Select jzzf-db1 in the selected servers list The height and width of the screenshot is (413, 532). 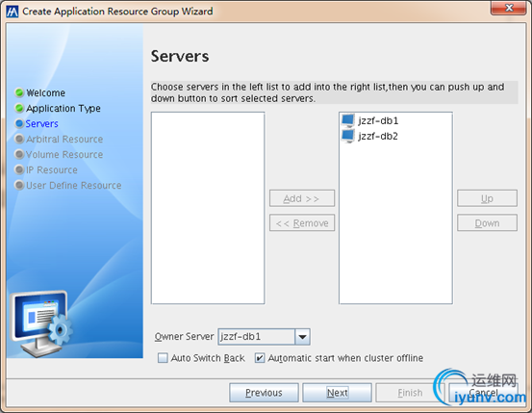pos(378,120)
